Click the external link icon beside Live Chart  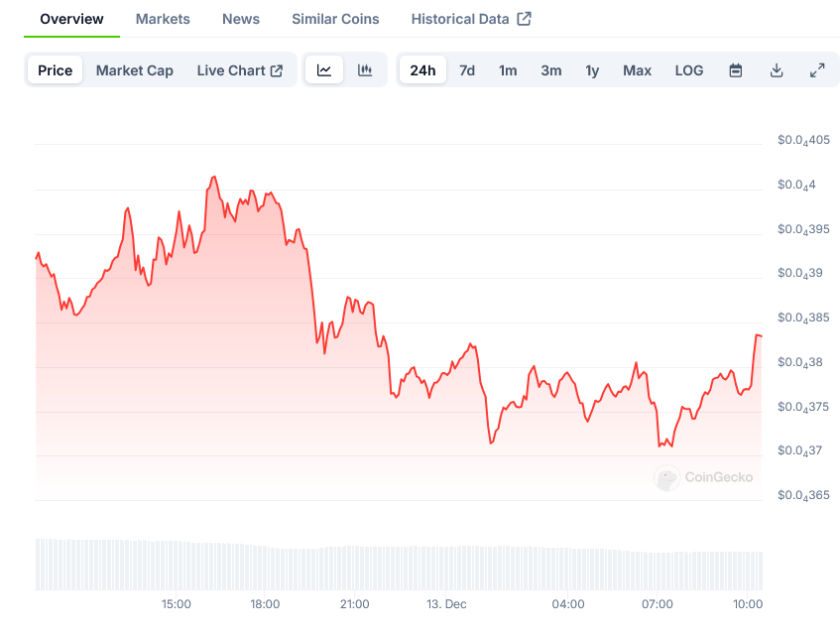[x=277, y=70]
